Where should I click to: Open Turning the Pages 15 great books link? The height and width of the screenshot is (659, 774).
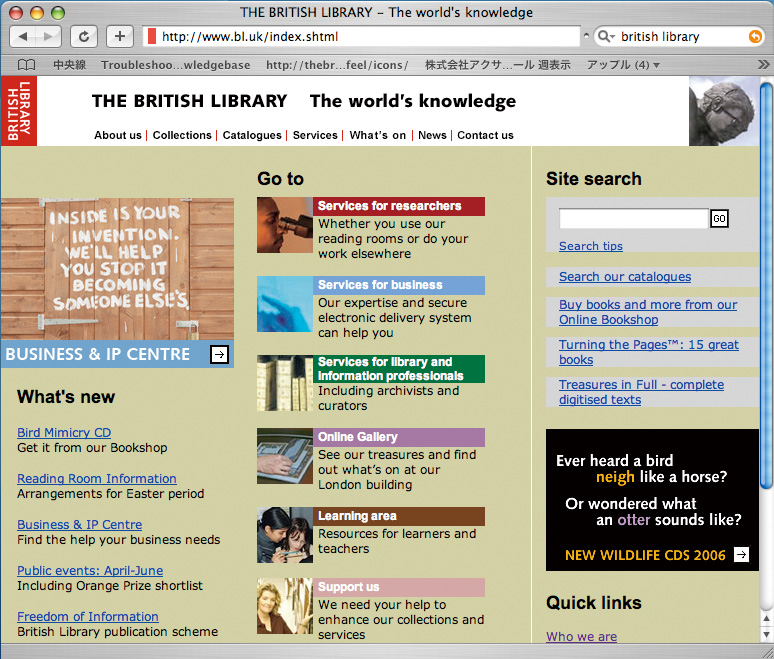(649, 352)
